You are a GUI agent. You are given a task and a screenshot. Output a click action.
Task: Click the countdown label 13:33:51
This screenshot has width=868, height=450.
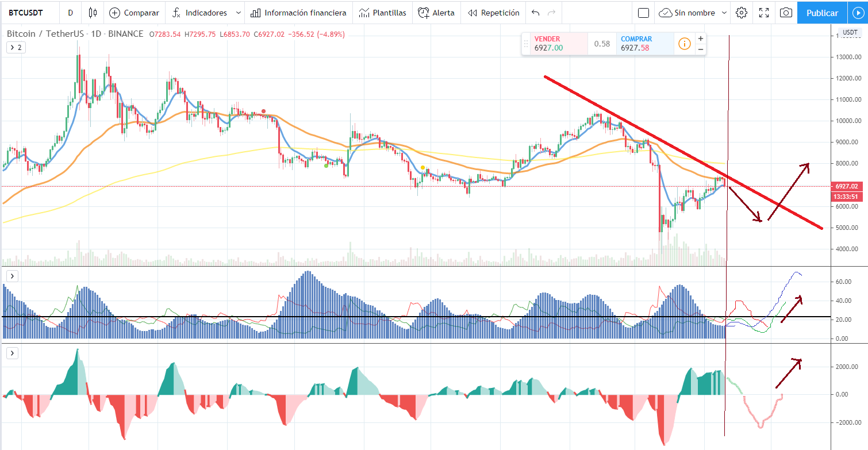tap(846, 197)
